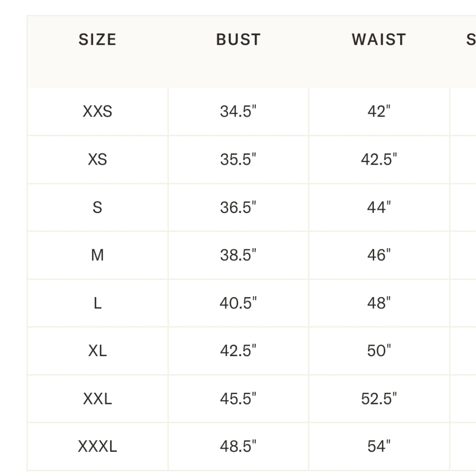This screenshot has height=476, width=476.
Task: Click the 34.5" bust measurement
Action: pos(238,111)
